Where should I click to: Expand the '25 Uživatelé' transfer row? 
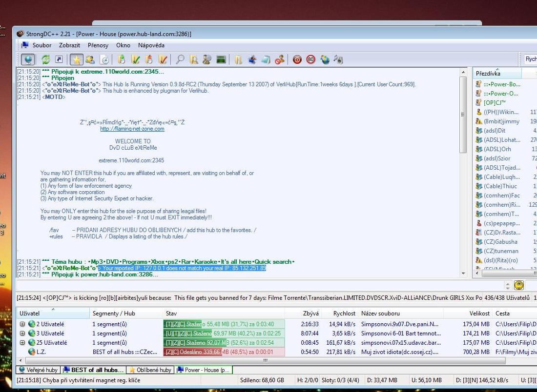(x=22, y=342)
